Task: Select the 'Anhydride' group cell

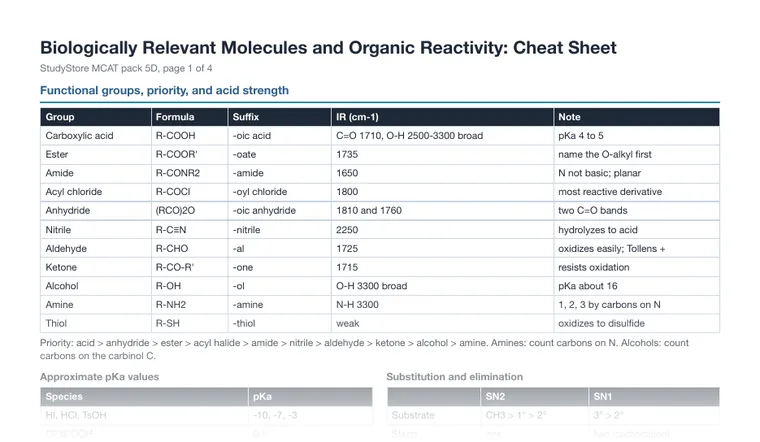Action: [x=95, y=211]
